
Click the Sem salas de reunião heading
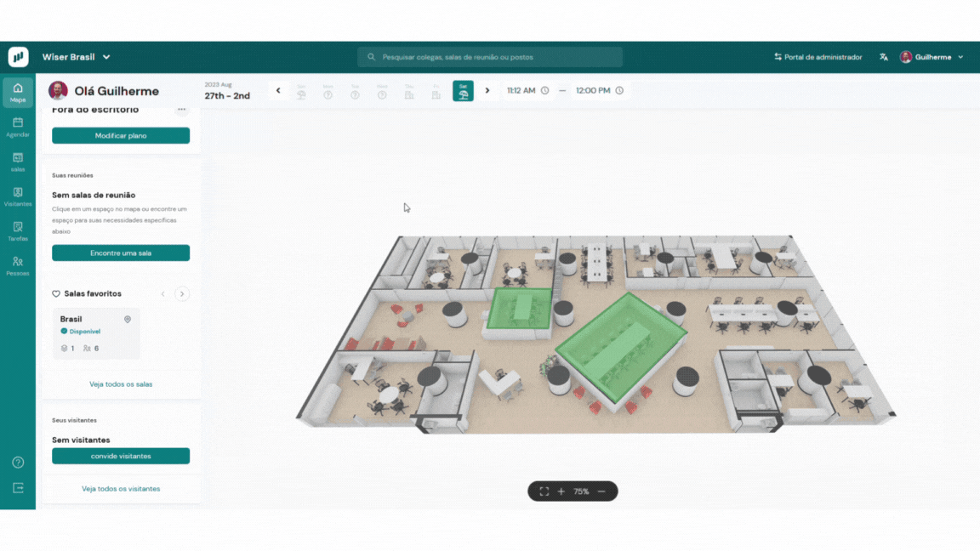(x=94, y=195)
